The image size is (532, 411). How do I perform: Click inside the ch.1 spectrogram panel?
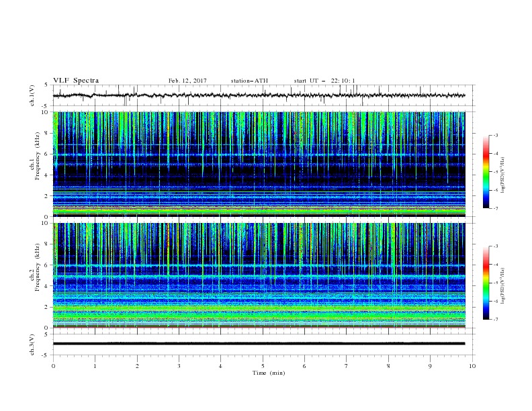[x=259, y=164]
